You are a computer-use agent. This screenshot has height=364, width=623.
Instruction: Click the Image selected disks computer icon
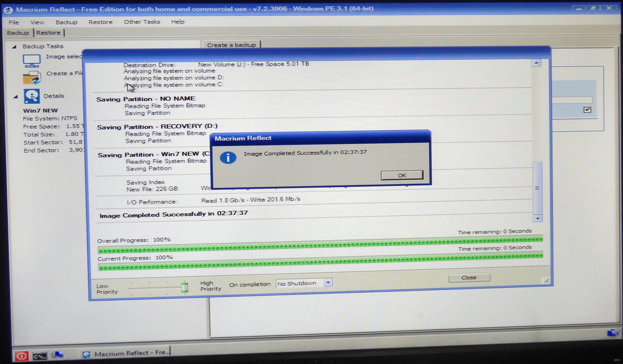32,61
